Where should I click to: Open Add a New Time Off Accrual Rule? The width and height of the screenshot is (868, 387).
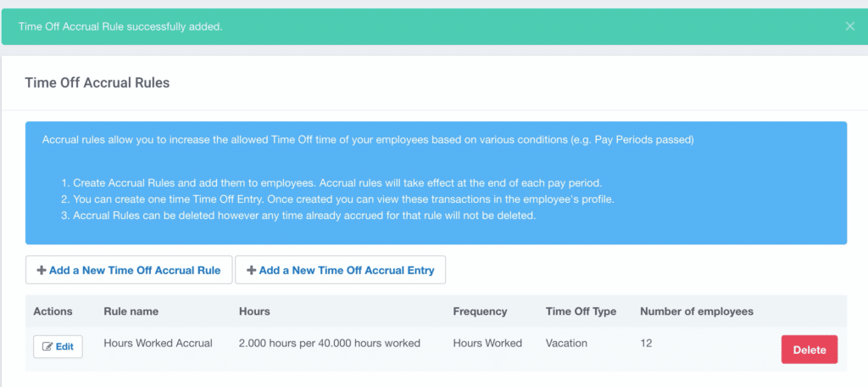(129, 270)
